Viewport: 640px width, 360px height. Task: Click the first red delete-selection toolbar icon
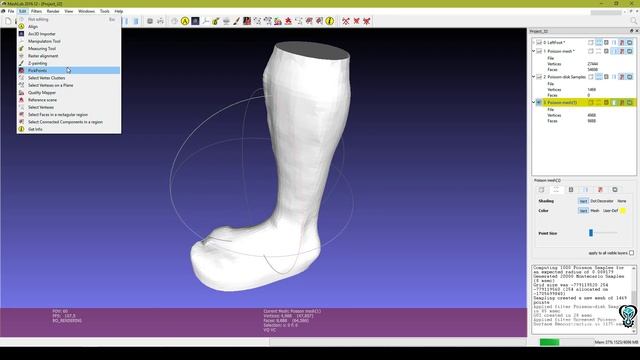pos(346,21)
